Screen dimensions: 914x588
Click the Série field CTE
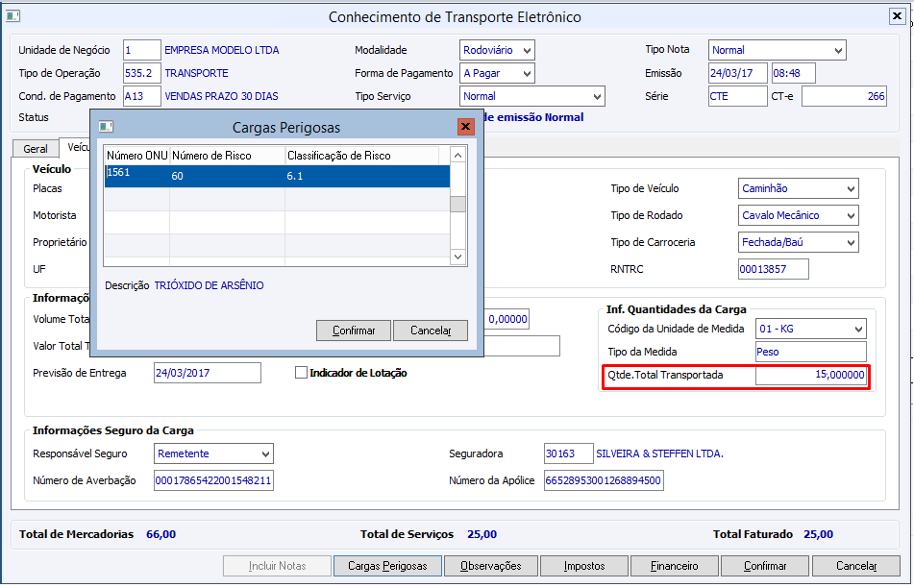(738, 96)
